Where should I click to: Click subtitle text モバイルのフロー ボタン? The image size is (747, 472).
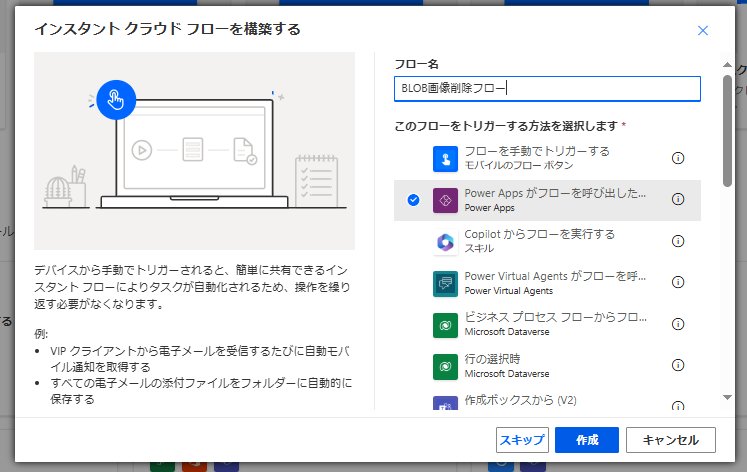click(519, 165)
